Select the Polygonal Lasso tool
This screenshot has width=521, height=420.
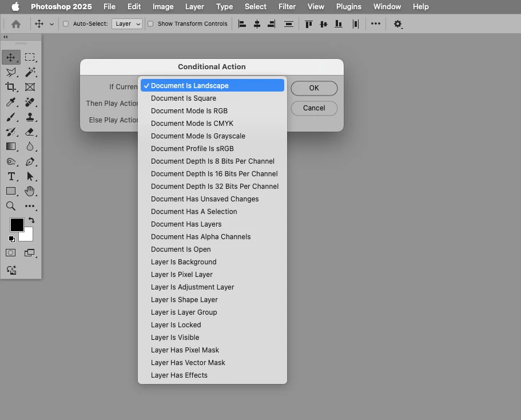[x=11, y=72]
